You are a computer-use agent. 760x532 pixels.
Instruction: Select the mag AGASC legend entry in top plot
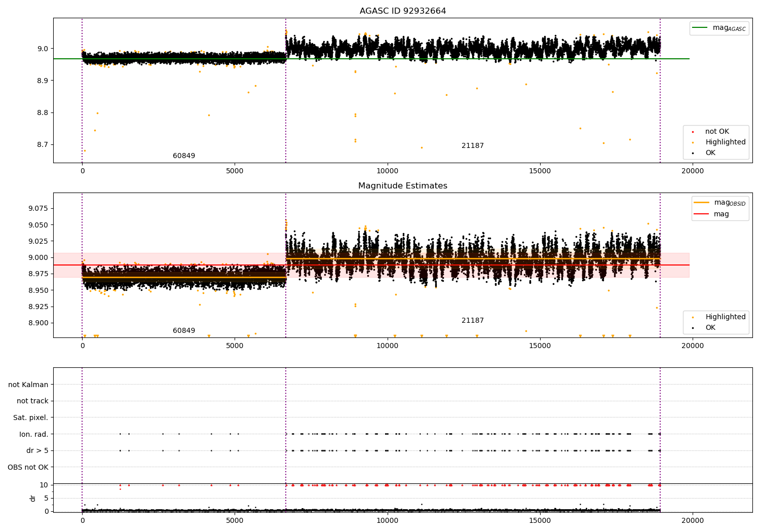click(719, 28)
